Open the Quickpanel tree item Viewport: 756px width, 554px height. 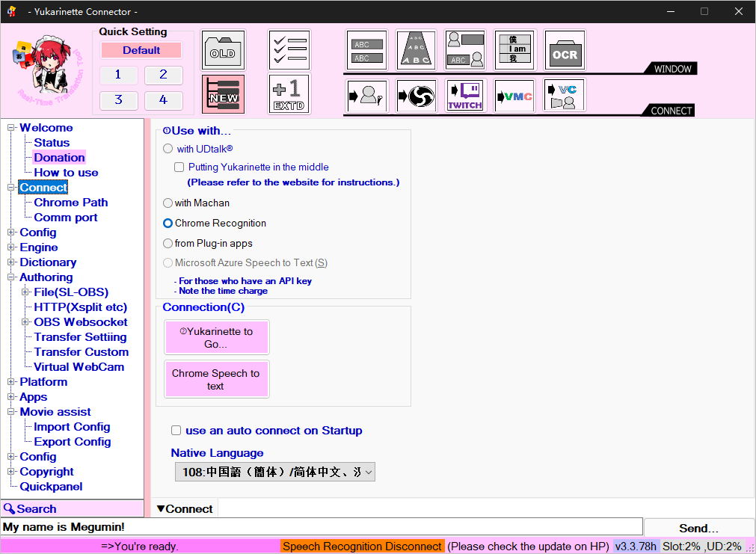51,487
